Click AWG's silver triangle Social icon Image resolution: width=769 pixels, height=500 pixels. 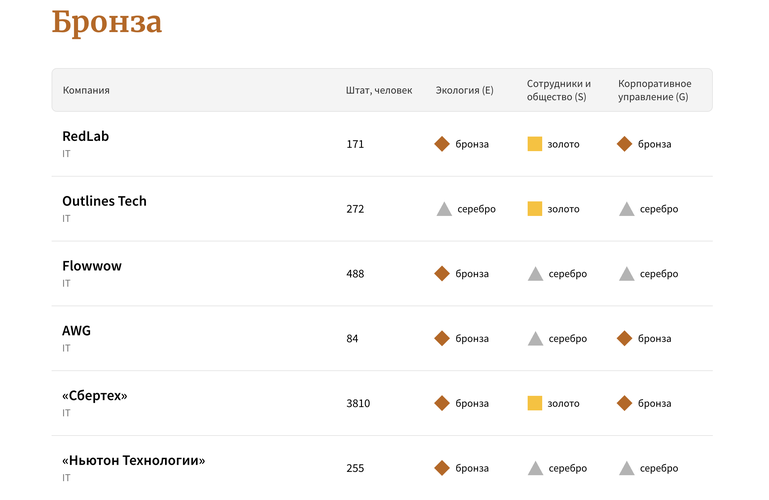tap(535, 339)
